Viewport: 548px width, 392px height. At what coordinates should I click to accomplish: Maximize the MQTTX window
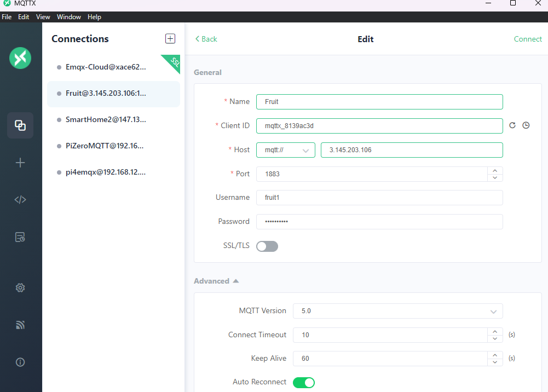coord(513,3)
